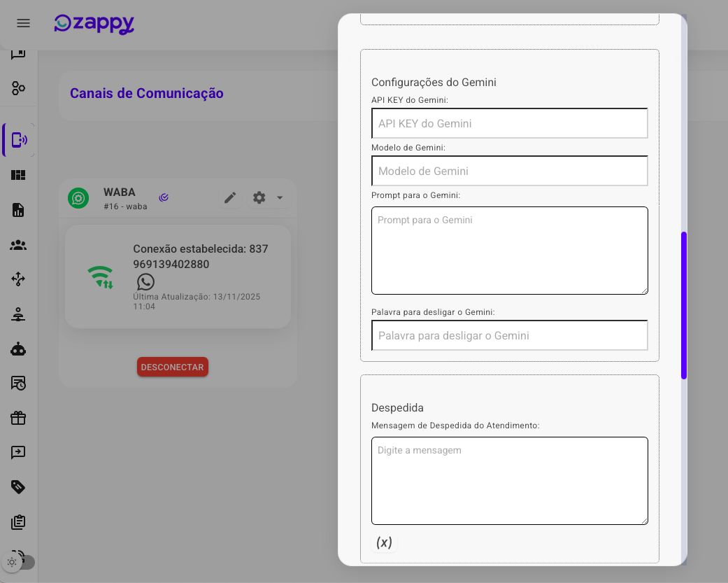728x583 pixels.
Task: Insert variable using the (x) icon
Action: pyautogui.click(x=384, y=542)
